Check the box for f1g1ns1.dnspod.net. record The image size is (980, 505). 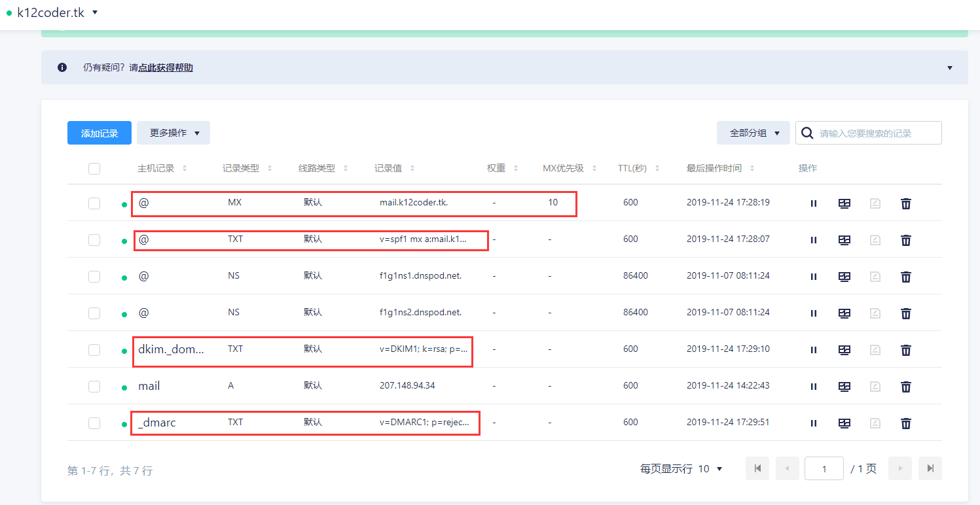tap(94, 277)
